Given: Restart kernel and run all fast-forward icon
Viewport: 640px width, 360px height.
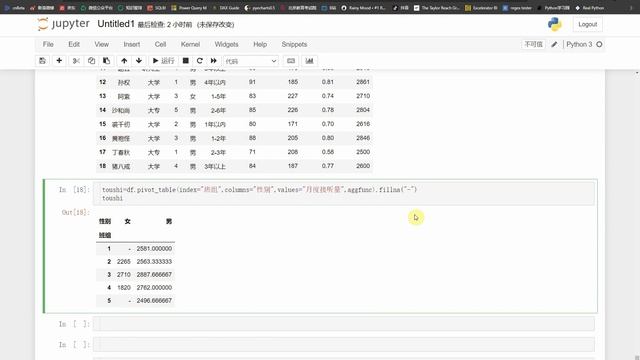Looking at the screenshot, I should 213,61.
